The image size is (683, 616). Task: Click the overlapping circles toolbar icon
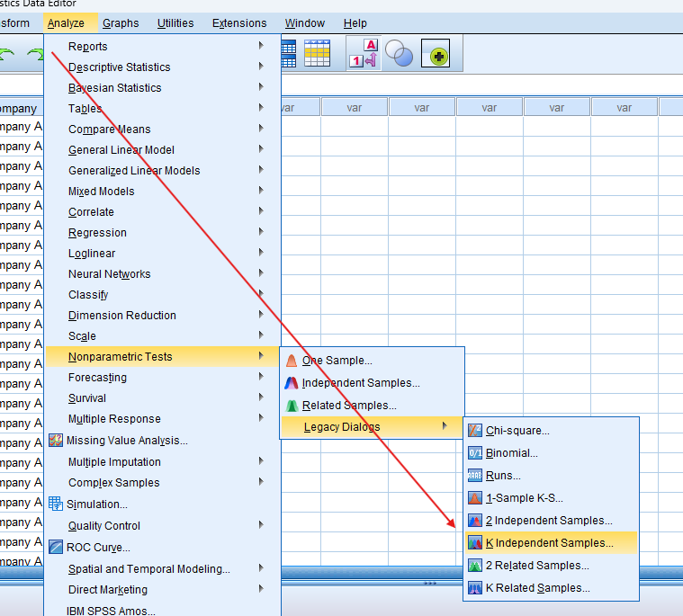(399, 54)
